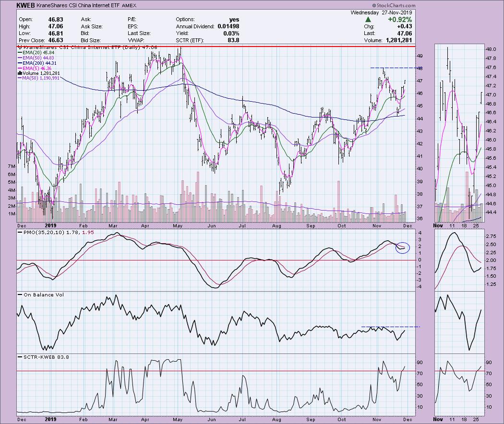Screen dimensions: 504x424
Task: Click the Volume 1,281,281 legend entry
Action: [x=39, y=73]
